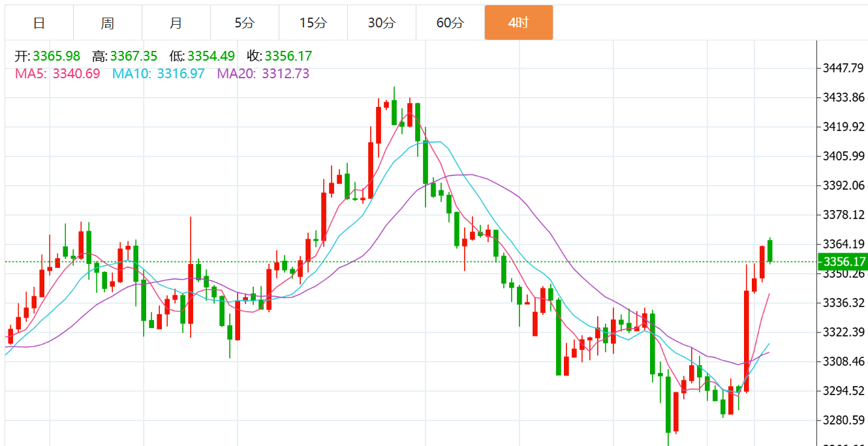Show the 60分 candlestick chart
The image size is (868, 446).
(x=450, y=23)
